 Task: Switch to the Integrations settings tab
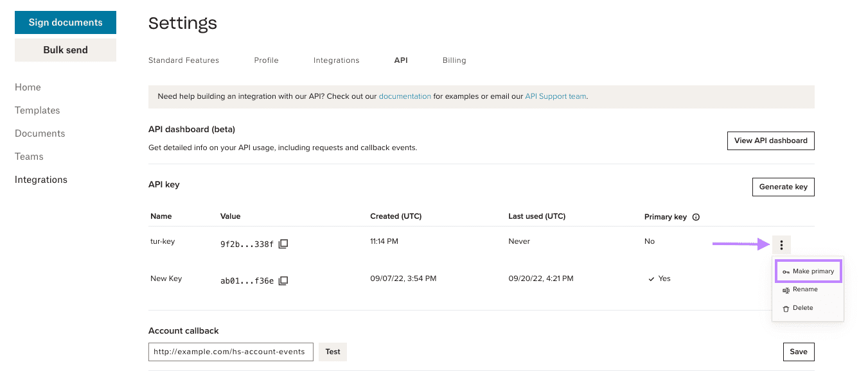(336, 60)
